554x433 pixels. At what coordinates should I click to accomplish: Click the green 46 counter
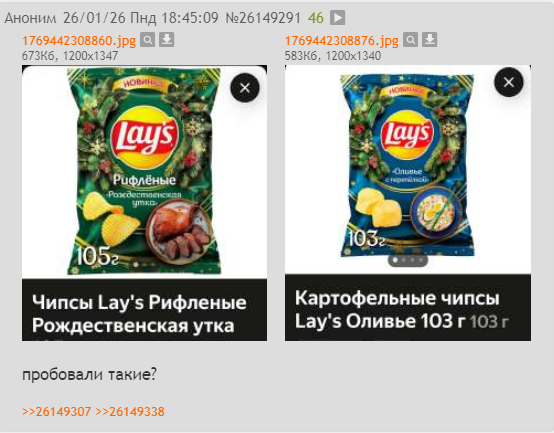click(316, 18)
